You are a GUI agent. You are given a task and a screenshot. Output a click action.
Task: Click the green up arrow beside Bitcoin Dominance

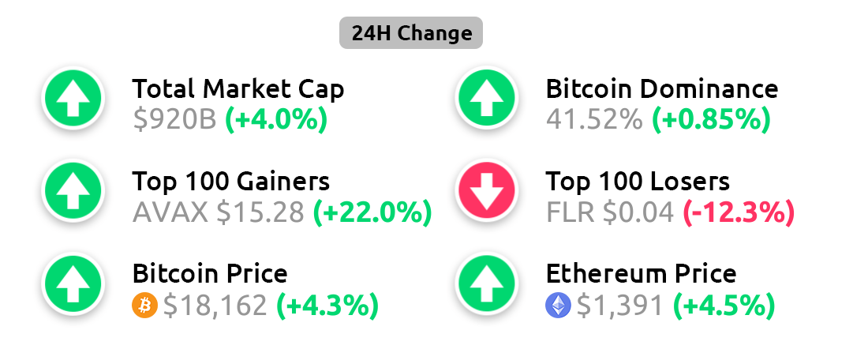pyautogui.click(x=487, y=97)
